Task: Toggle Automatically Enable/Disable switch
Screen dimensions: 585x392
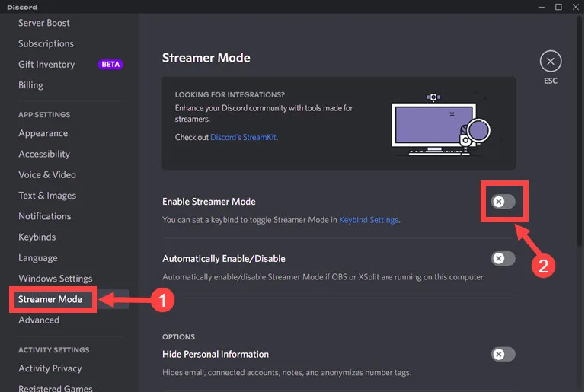Action: 503,258
